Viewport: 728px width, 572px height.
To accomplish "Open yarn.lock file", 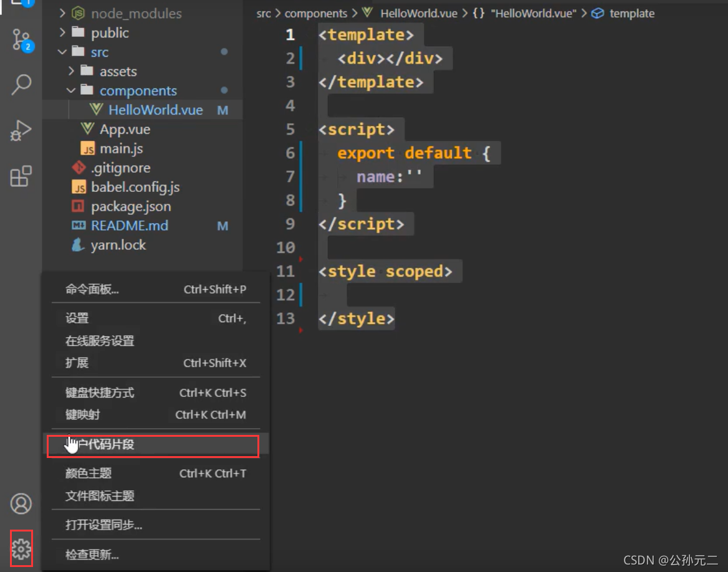I will 118,245.
